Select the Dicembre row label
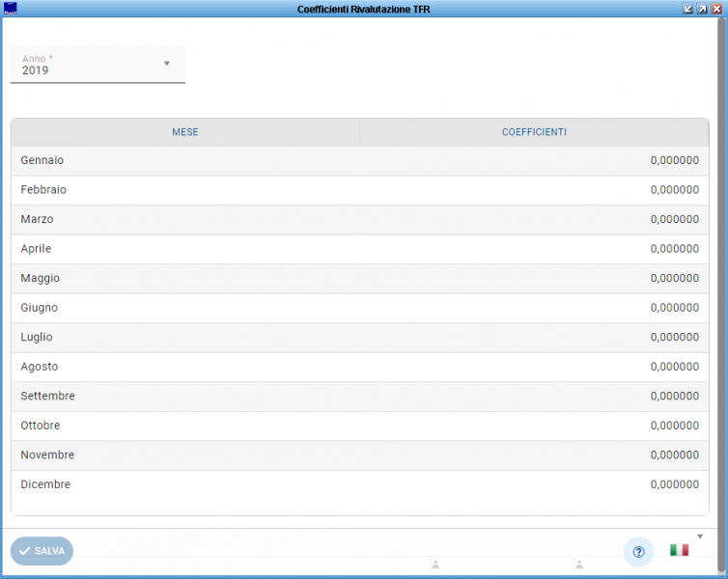 [x=45, y=484]
